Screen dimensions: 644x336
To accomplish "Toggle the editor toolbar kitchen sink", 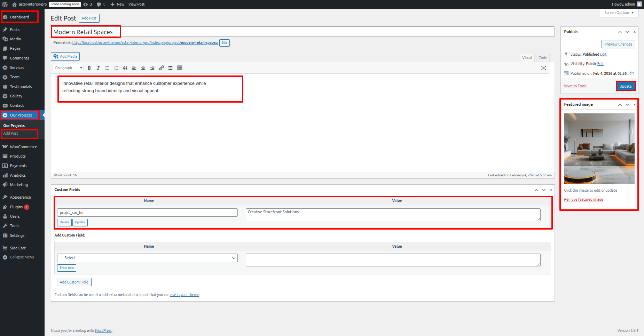I will point(180,68).
